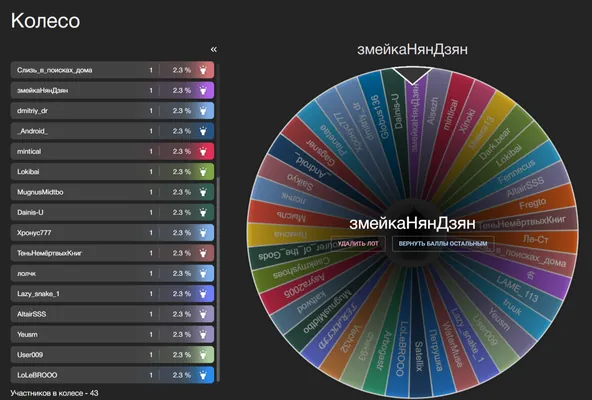
Task: Click the ТеньНемёртвыхКниг list row
Action: click(x=112, y=253)
